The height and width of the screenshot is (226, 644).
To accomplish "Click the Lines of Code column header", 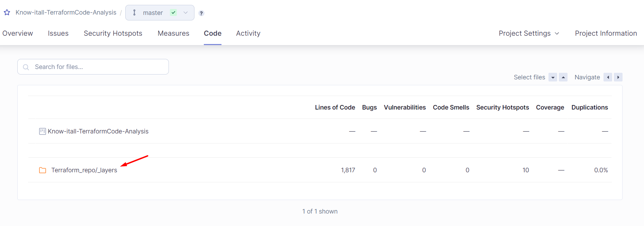I will click(335, 107).
